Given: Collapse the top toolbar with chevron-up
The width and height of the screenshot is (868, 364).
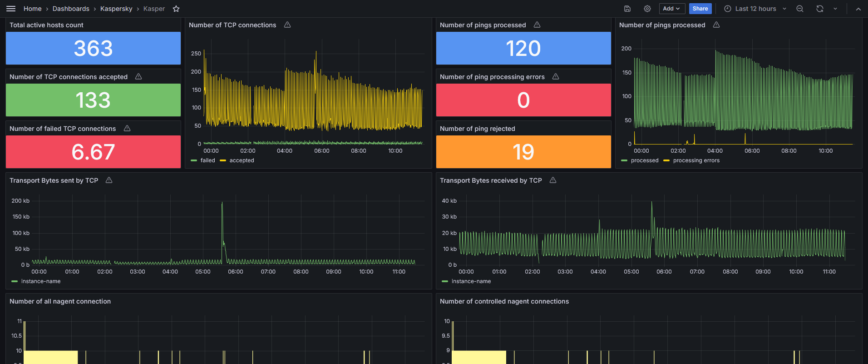Looking at the screenshot, I should [858, 9].
